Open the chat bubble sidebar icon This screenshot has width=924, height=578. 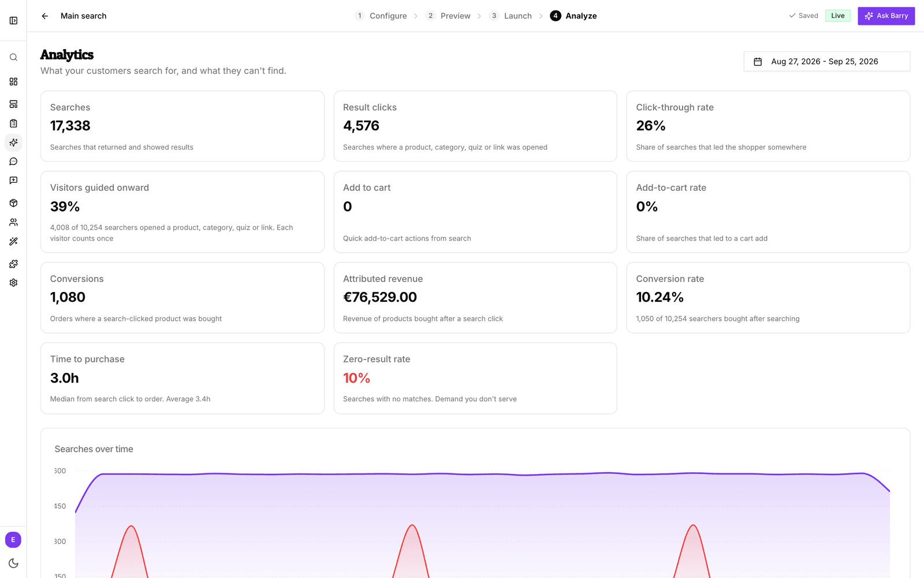13,161
